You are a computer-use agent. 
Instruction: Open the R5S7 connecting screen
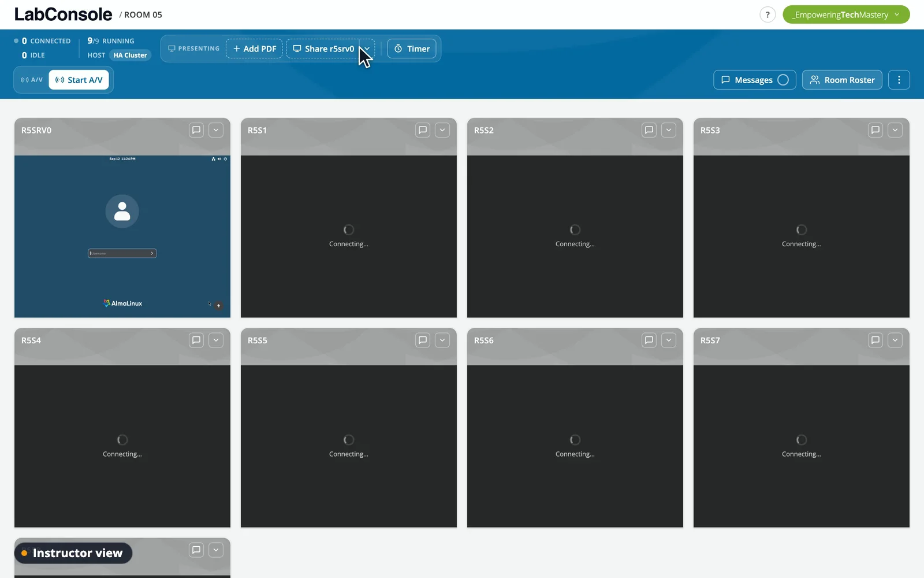[802, 446]
